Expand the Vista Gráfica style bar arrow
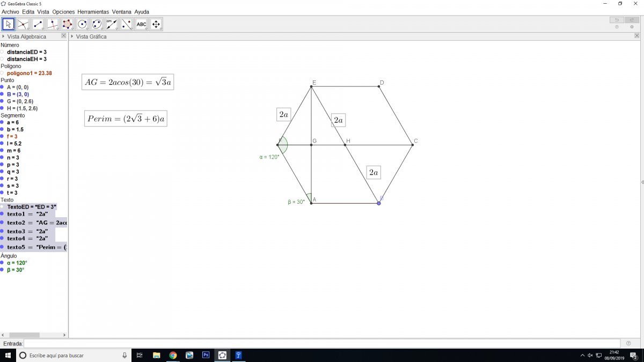The width and height of the screenshot is (644, 362). pos(72,36)
